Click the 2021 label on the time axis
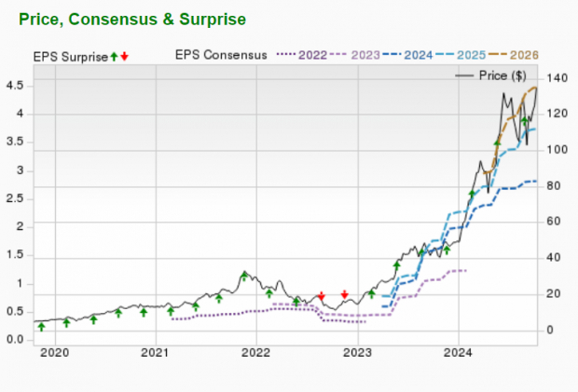The height and width of the screenshot is (392, 578). [x=155, y=353]
